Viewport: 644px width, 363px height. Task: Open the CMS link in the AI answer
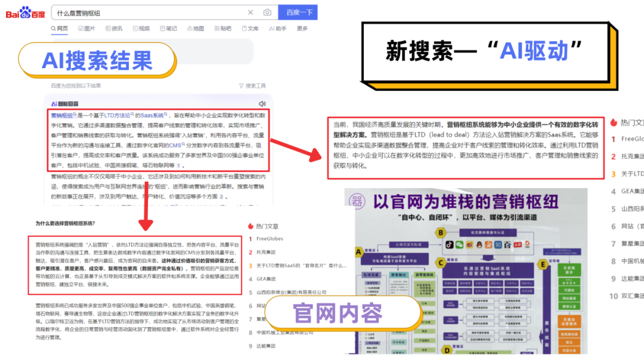point(177,145)
